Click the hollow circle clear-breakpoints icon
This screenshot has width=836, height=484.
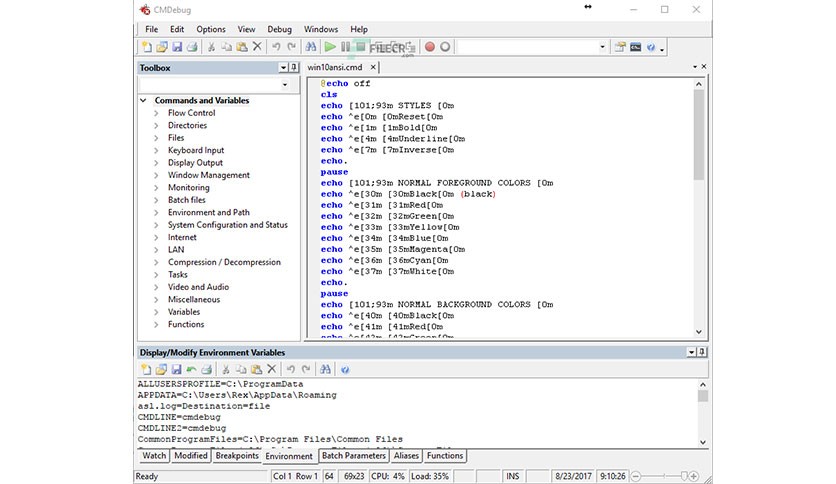[445, 47]
